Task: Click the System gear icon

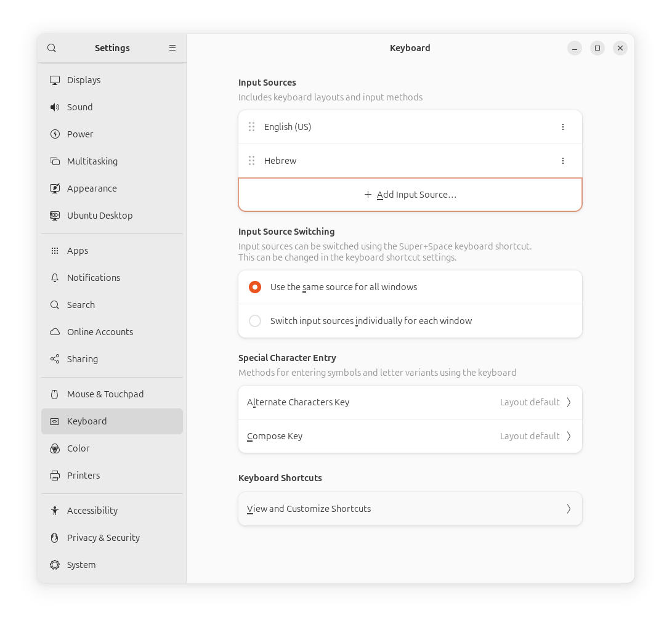Action: click(55, 565)
